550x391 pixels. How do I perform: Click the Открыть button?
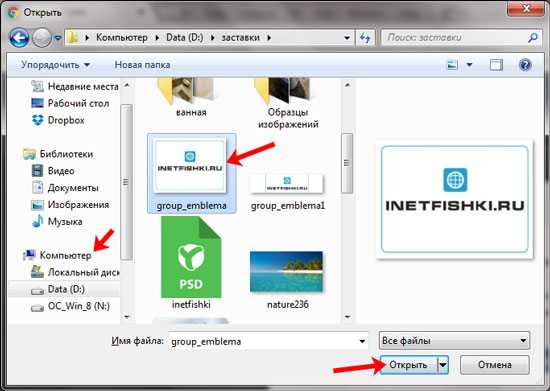coord(409,365)
